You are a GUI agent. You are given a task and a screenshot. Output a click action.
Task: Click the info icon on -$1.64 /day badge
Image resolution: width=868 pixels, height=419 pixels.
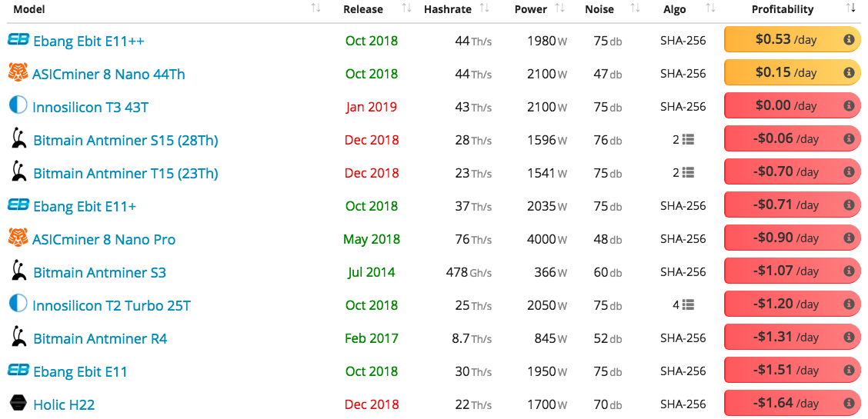tap(848, 404)
